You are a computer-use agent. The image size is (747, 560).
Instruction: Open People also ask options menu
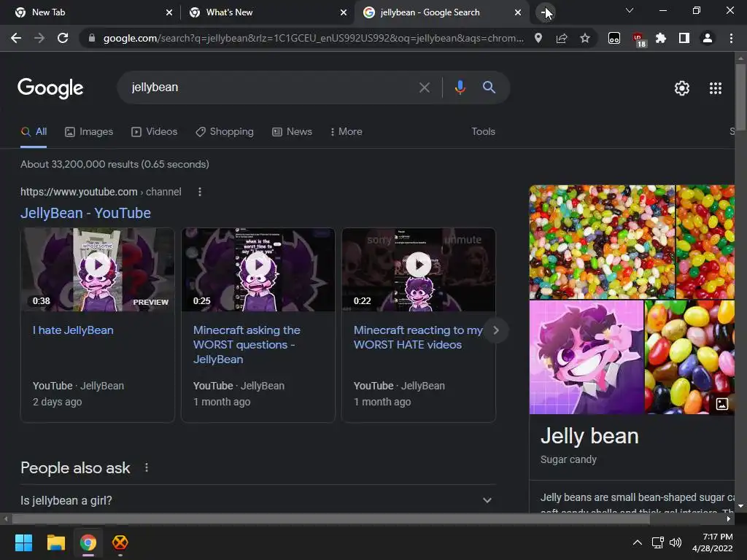(147, 467)
